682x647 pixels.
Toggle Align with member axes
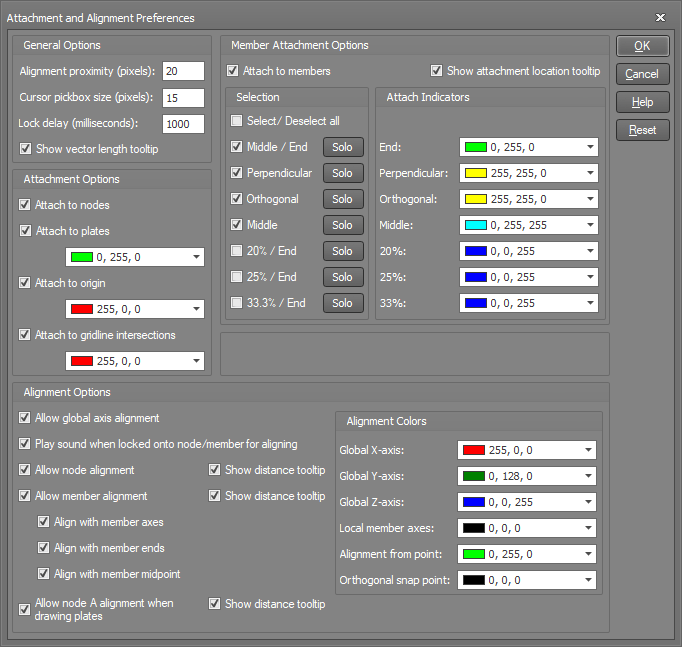[43, 522]
